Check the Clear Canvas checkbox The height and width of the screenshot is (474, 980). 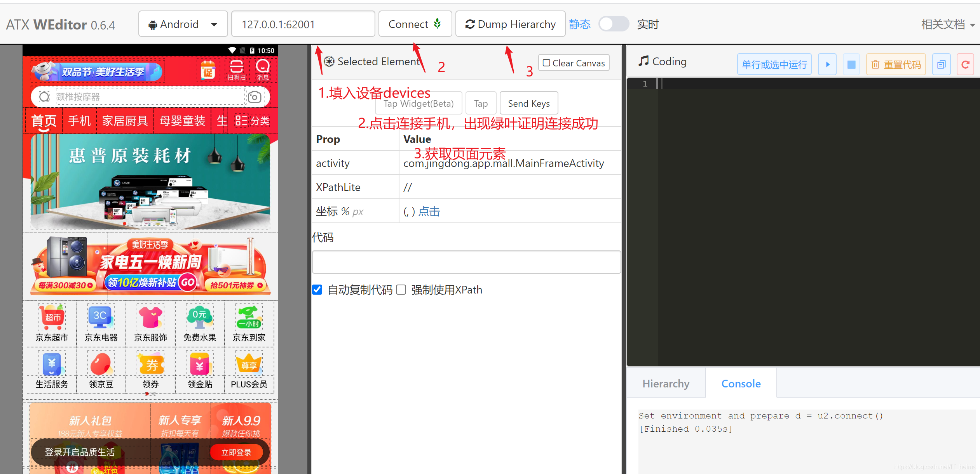[546, 63]
